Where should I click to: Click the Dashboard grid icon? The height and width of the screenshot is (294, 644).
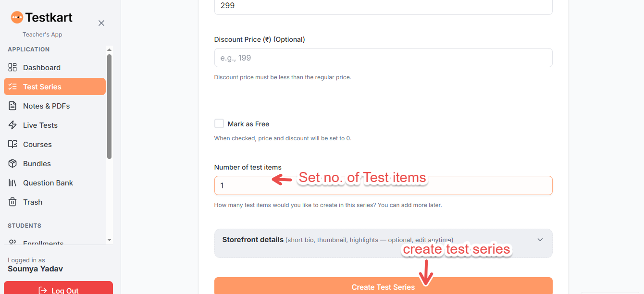(13, 67)
